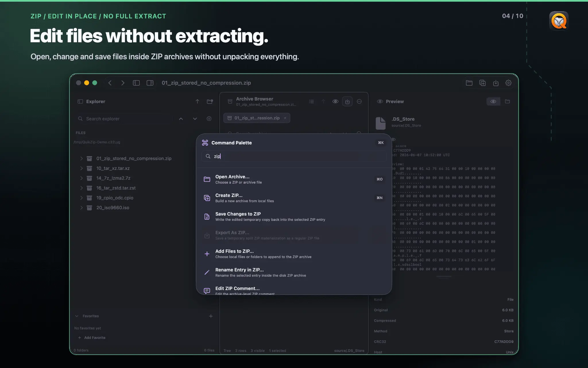The image size is (588, 368).
Task: Click the command palette search field
Action: tap(294, 156)
